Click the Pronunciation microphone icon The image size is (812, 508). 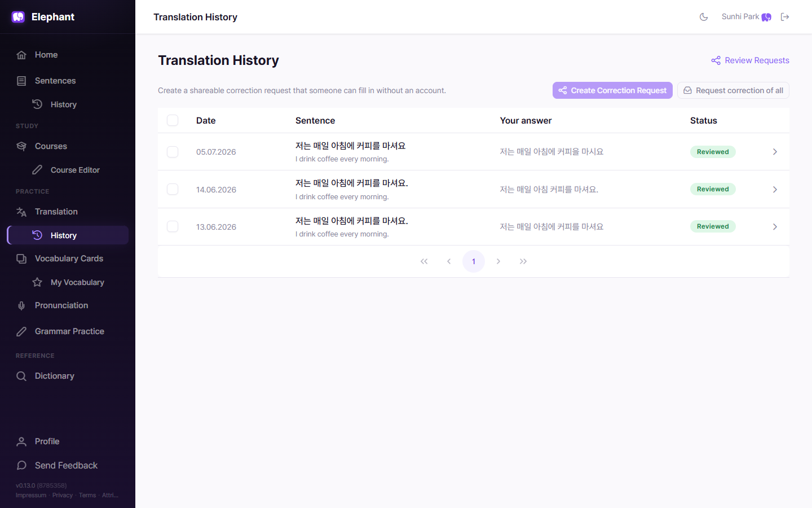(21, 305)
